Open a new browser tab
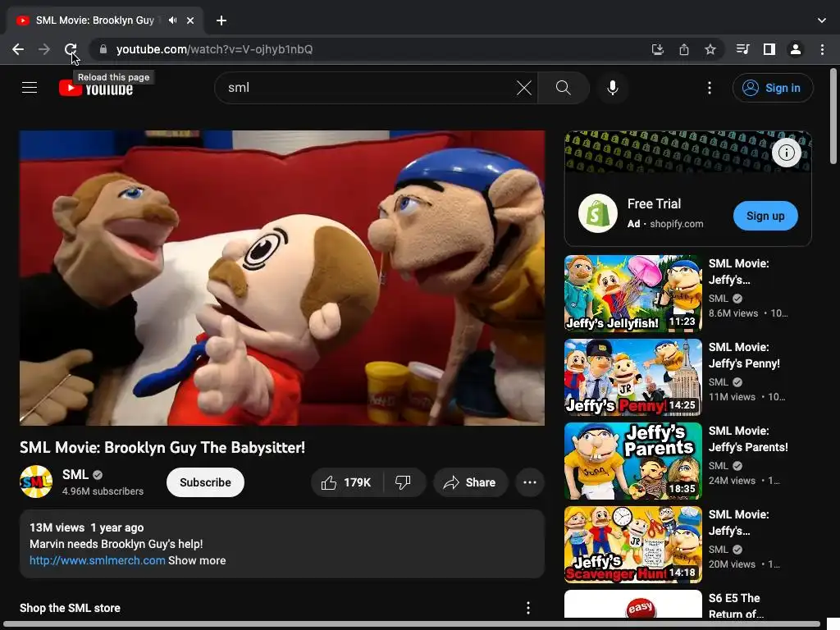The image size is (840, 630). click(221, 21)
